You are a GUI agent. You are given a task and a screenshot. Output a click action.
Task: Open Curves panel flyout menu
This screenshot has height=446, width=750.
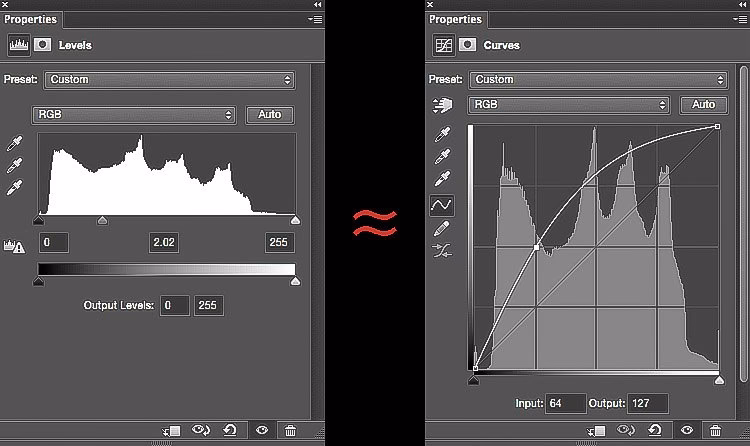coord(740,19)
